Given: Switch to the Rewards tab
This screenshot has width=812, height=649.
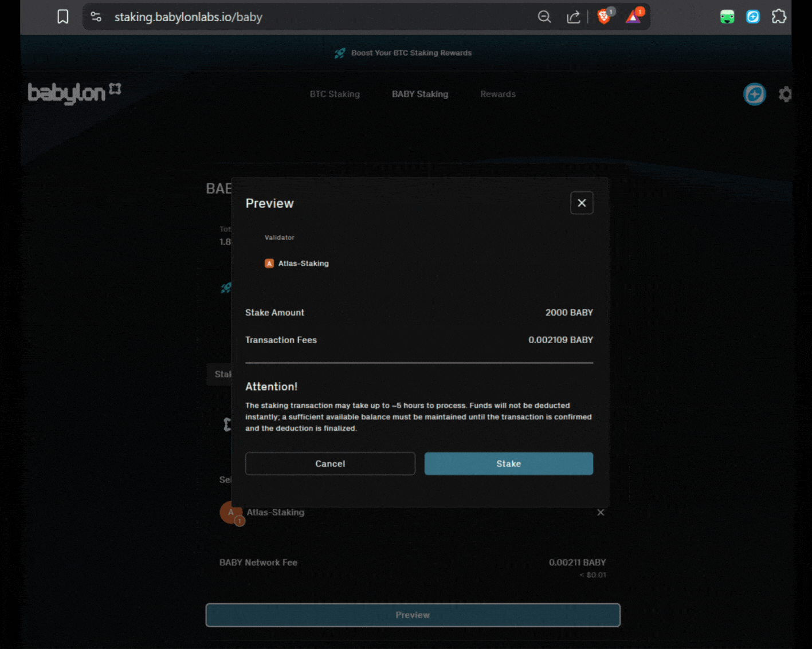Looking at the screenshot, I should (x=497, y=94).
